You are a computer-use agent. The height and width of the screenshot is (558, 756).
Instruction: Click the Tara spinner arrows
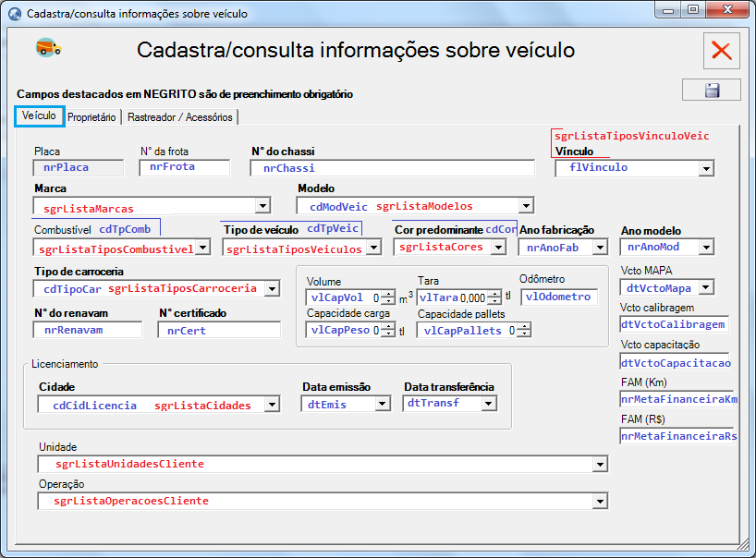(494, 297)
